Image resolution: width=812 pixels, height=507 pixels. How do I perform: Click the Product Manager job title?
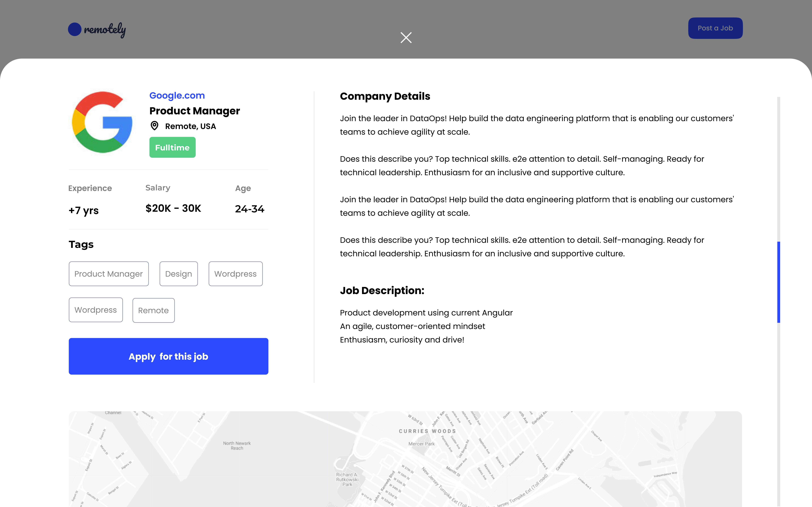195,111
